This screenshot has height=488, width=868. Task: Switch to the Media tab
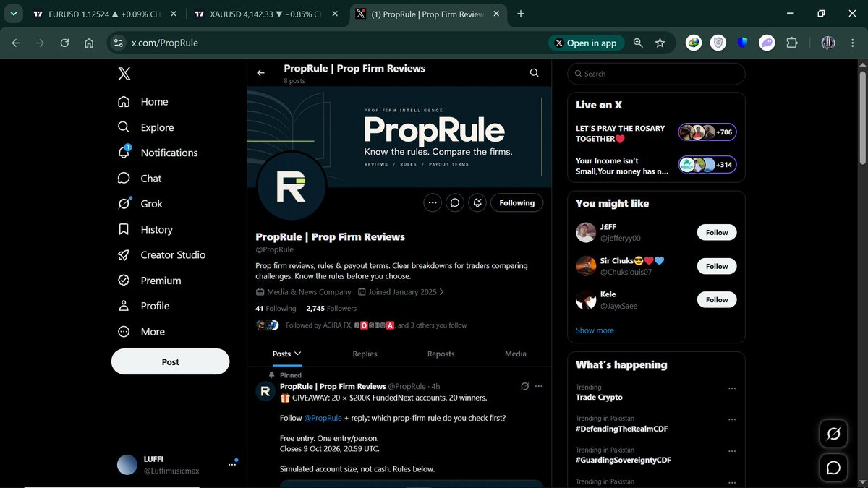tap(515, 354)
